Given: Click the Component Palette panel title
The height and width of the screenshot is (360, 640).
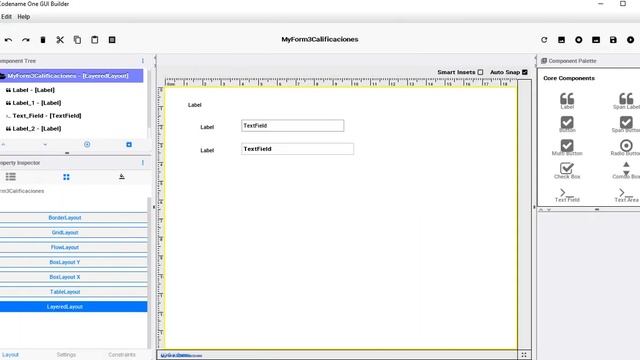Looking at the screenshot, I should [572, 61].
